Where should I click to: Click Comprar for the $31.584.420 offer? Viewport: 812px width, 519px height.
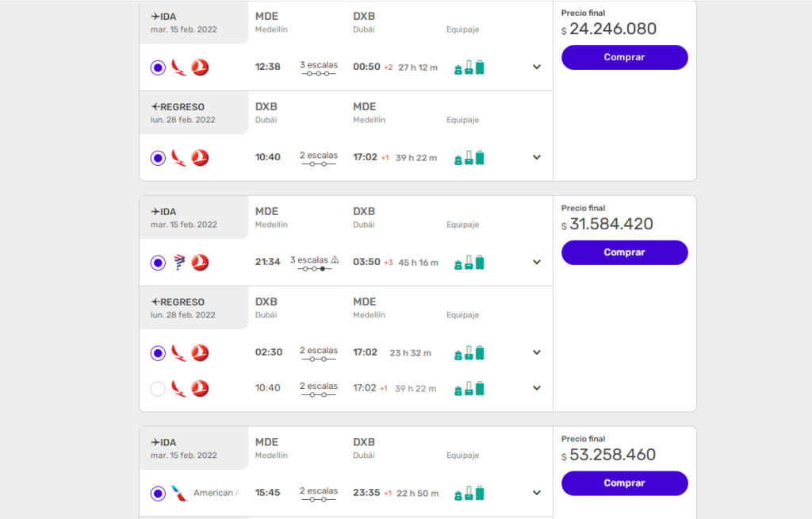point(625,252)
